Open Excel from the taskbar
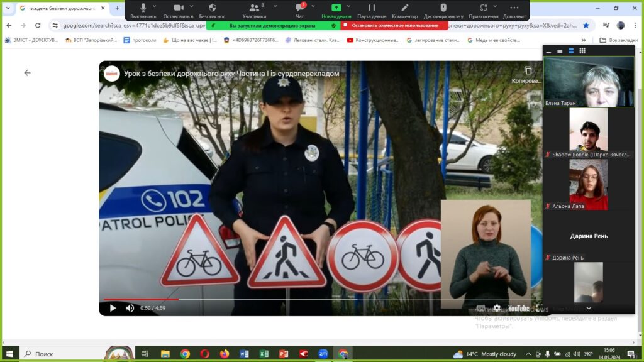The width and height of the screenshot is (644, 362). 264,354
